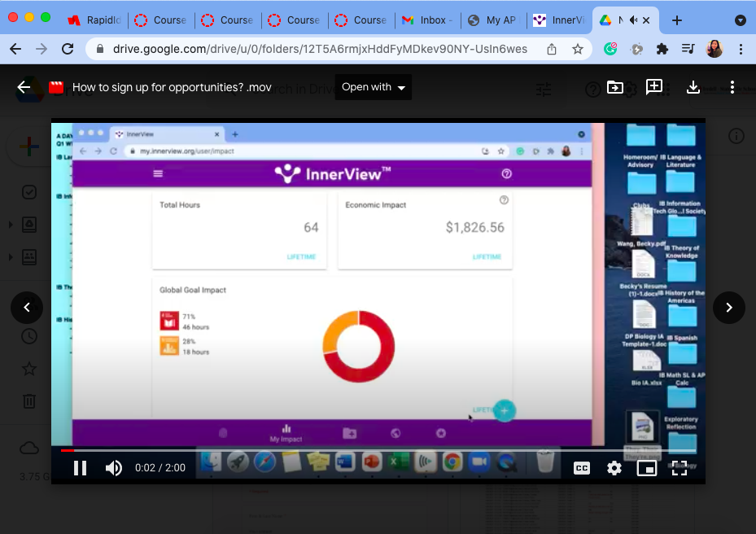756x534 pixels.
Task: Add a comment to the video
Action: (653, 87)
